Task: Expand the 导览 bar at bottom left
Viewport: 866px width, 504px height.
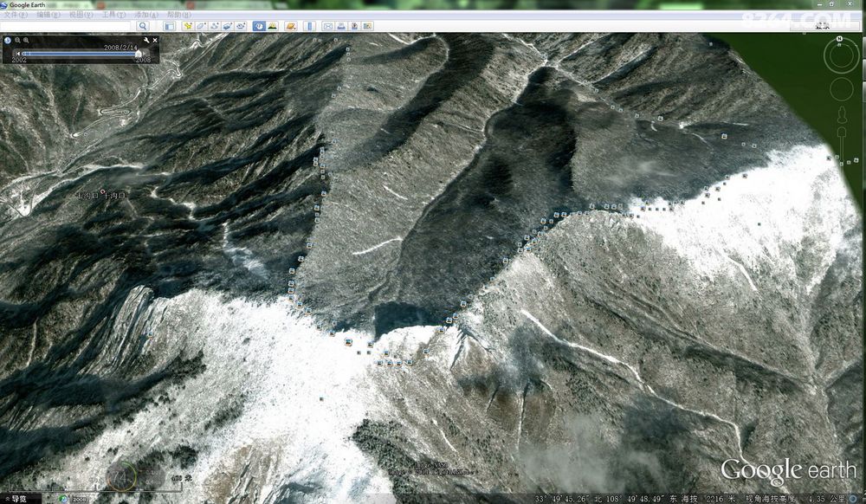Action: pyautogui.click(x=16, y=498)
